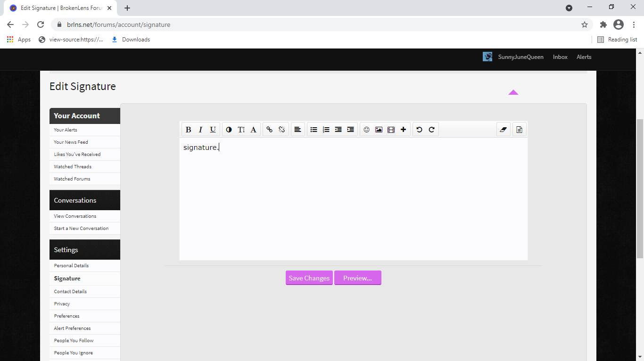Image resolution: width=644 pixels, height=361 pixels.
Task: Open the insert plus menu
Action: point(403,130)
